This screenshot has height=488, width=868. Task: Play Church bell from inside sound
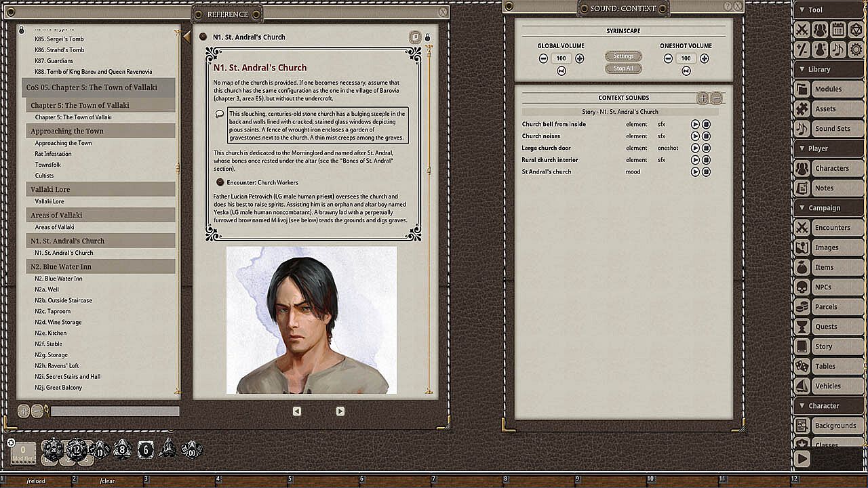(695, 125)
